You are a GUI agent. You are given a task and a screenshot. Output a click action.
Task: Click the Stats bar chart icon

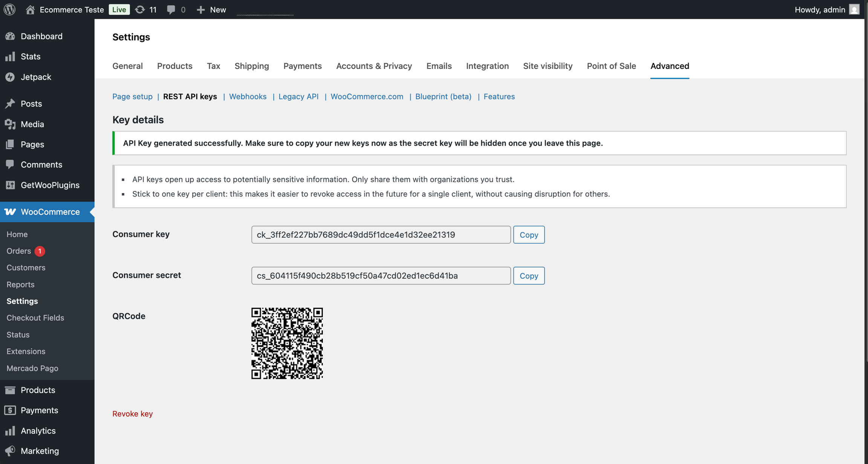pos(10,56)
